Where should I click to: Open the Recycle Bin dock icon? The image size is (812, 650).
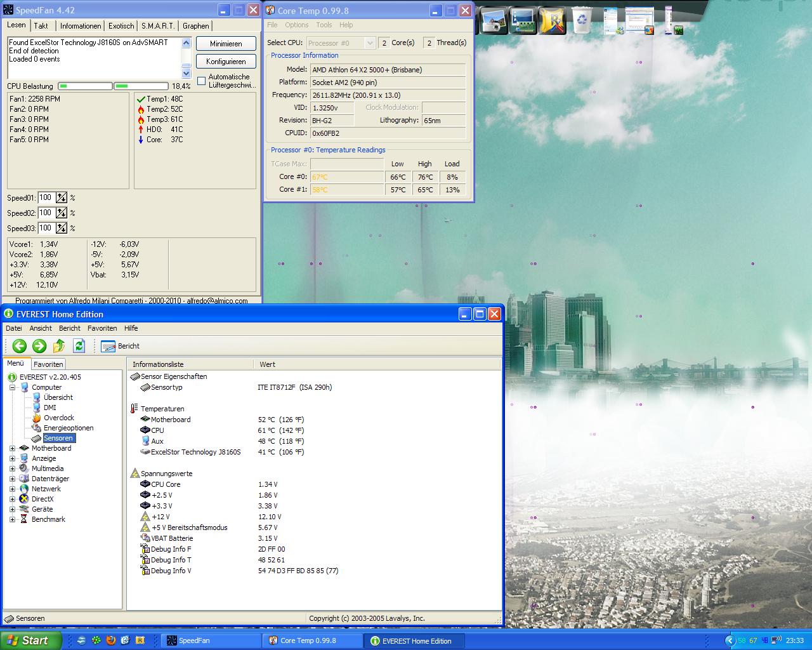point(582,20)
